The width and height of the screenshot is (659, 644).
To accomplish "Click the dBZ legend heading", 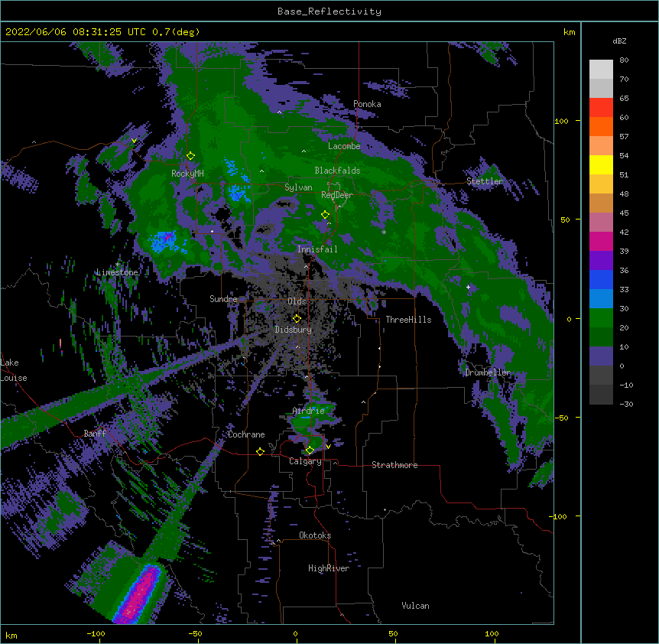I will click(x=619, y=41).
